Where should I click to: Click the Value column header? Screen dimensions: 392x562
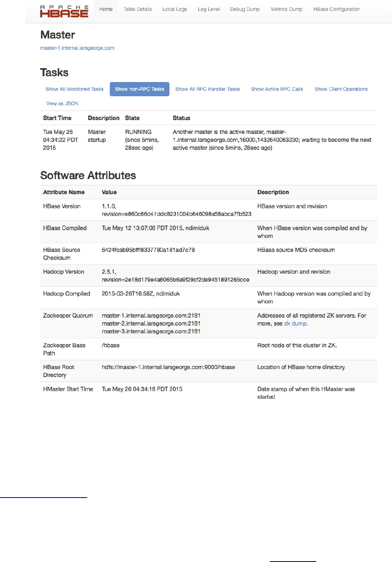pos(109,192)
